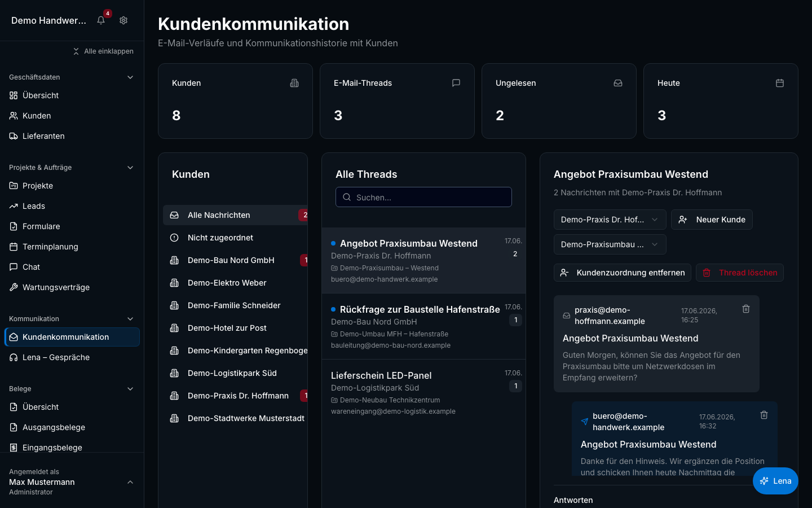812x508 pixels.
Task: Open thread Angebot Praxisumbau Westend
Action: tap(423, 260)
